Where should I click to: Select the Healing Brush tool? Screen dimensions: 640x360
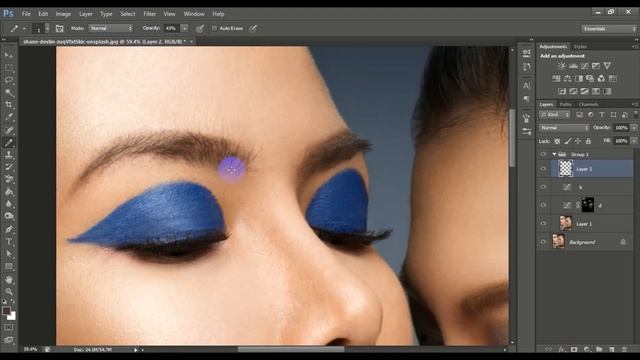pyautogui.click(x=9, y=130)
